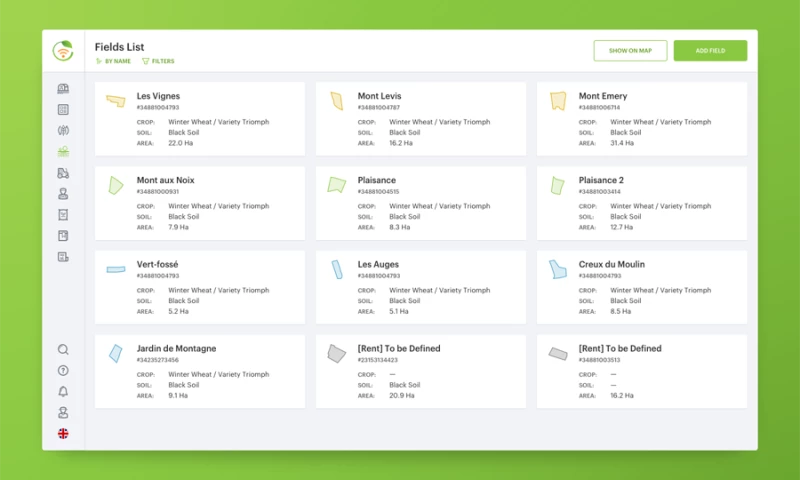Open the UK flag language selector

(63, 434)
